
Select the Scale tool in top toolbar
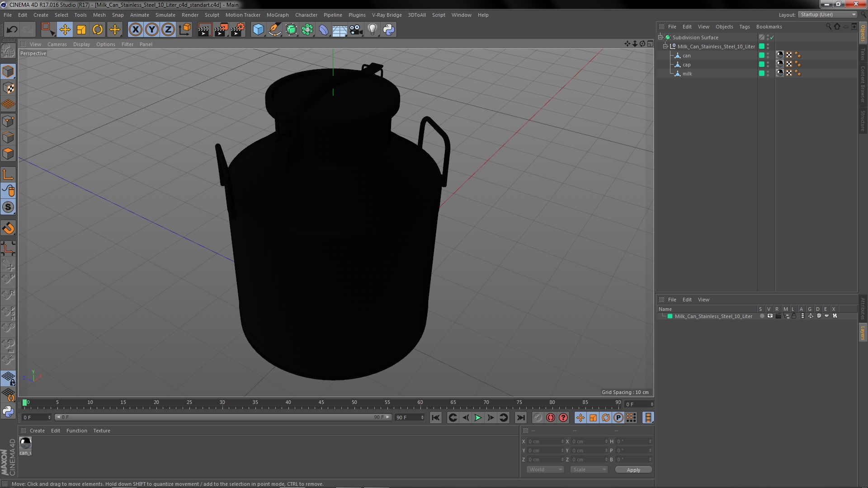81,30
